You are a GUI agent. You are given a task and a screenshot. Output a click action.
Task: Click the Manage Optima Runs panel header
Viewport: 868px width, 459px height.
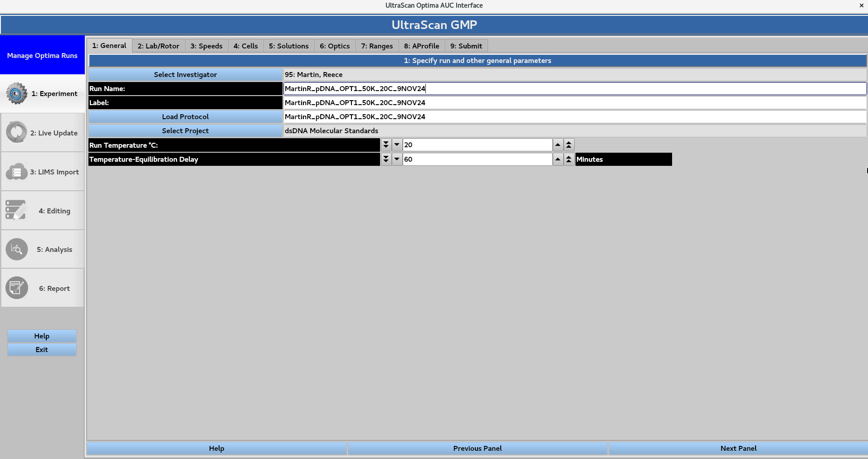(x=42, y=55)
